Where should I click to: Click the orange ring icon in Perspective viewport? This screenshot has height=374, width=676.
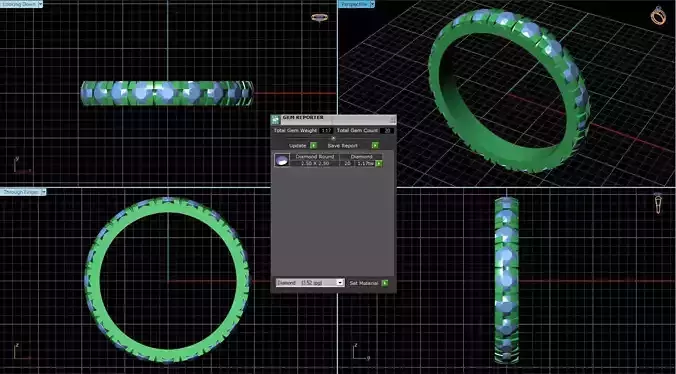(x=658, y=16)
